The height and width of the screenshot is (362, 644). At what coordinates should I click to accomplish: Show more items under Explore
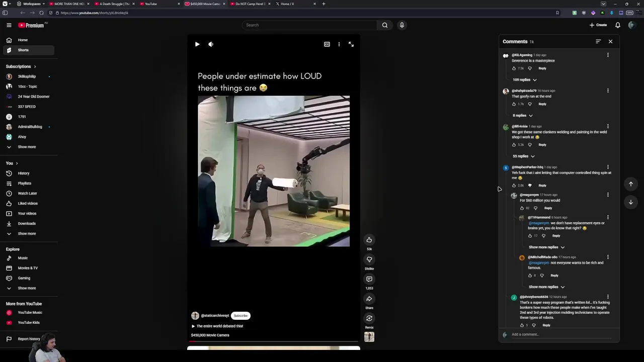(28, 289)
